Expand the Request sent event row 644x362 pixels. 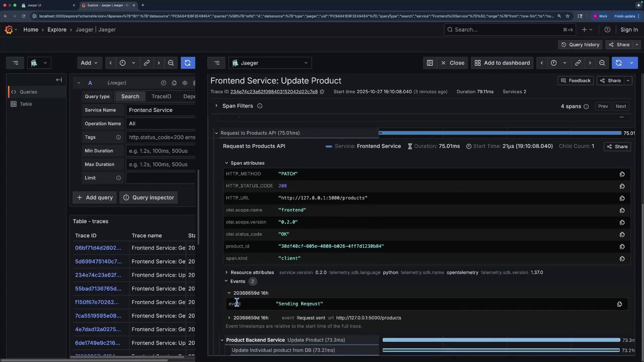[x=229, y=318]
